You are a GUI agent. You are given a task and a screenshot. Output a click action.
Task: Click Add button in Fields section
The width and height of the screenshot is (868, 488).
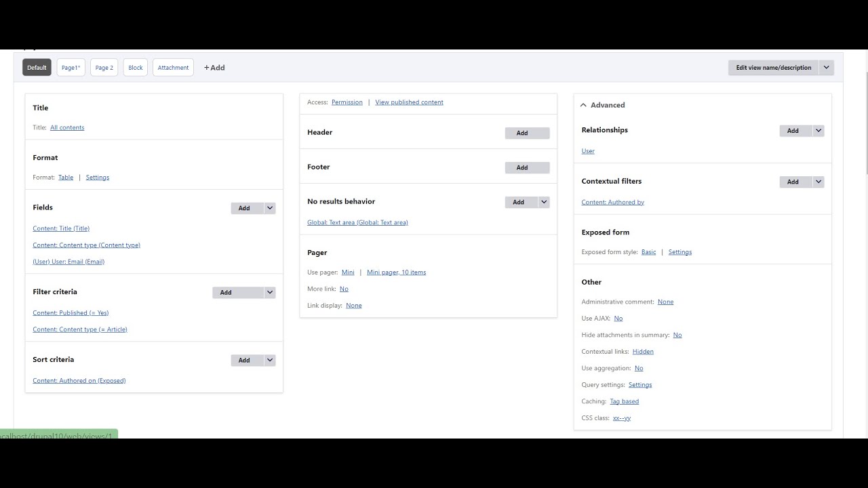tap(247, 208)
